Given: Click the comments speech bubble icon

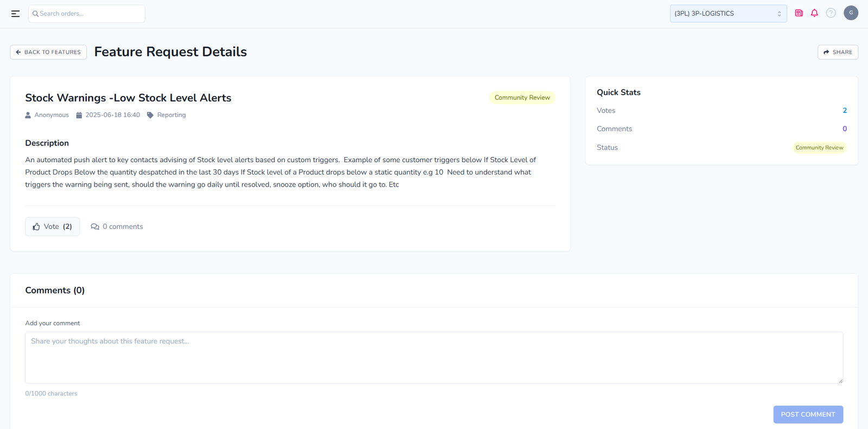Looking at the screenshot, I should pos(95,227).
